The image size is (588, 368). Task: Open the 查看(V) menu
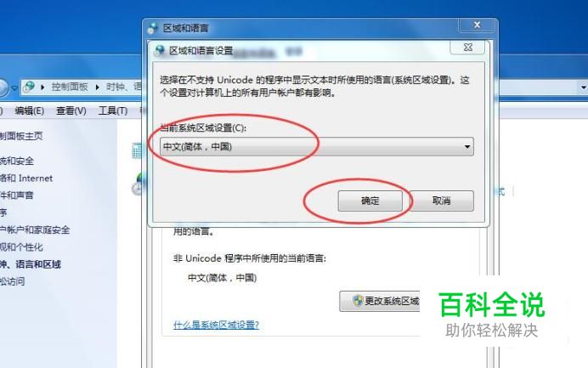click(x=71, y=111)
